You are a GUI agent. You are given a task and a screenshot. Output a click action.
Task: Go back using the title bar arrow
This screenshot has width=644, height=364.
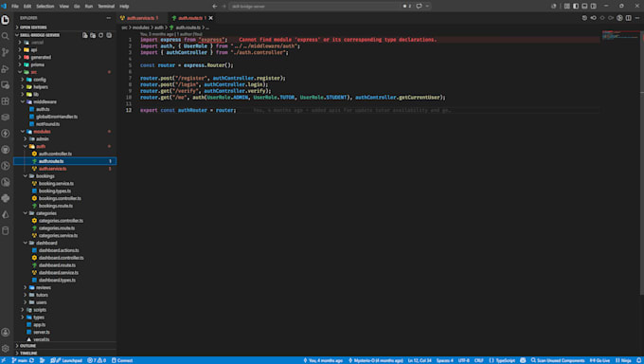coord(214,7)
